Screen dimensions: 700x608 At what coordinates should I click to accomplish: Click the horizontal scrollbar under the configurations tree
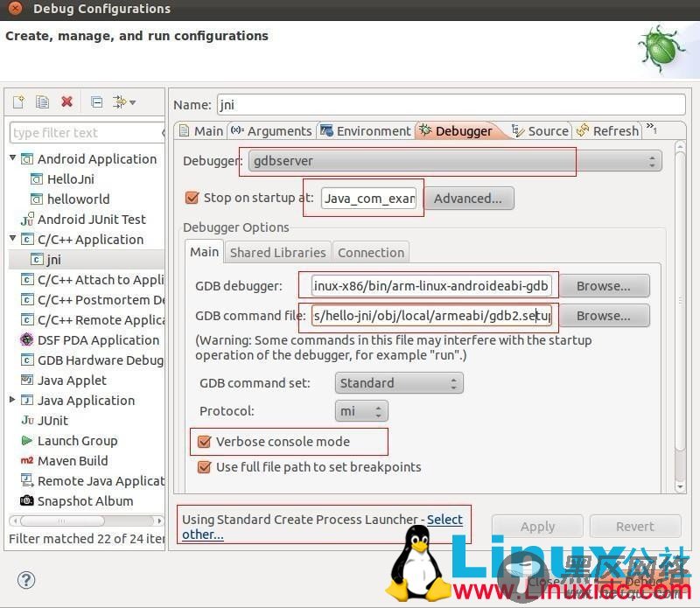click(62, 521)
